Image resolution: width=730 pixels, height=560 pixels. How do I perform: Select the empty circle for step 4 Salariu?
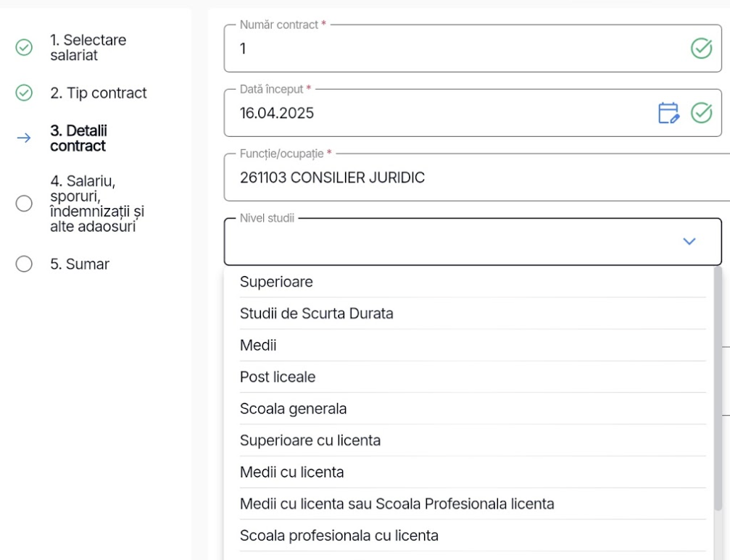pos(24,204)
